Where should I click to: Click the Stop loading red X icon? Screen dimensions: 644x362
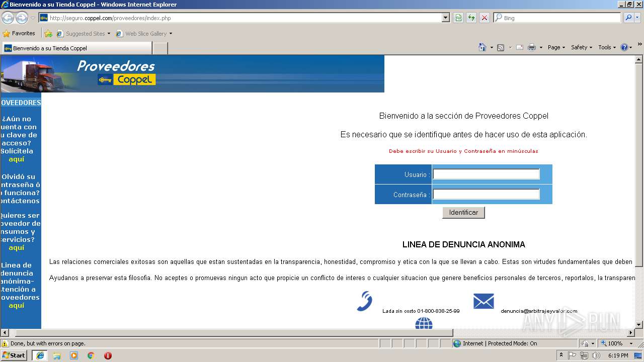click(x=485, y=18)
